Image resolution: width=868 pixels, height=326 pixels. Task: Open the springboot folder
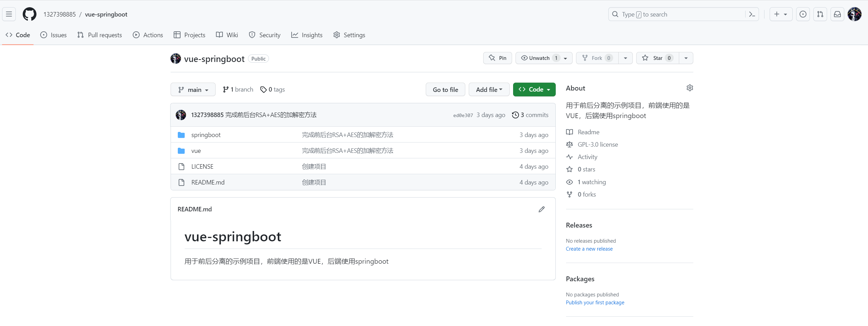[x=206, y=135]
